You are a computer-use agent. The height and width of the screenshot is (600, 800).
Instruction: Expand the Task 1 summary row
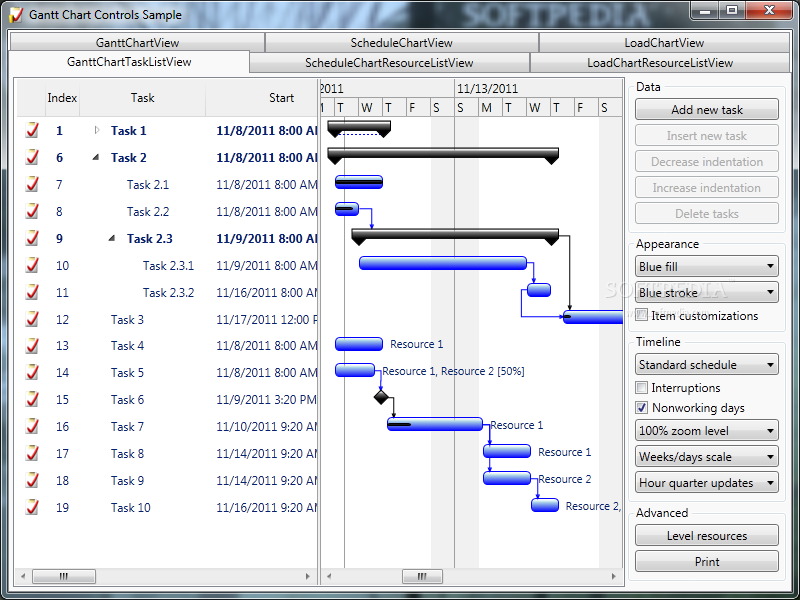97,130
